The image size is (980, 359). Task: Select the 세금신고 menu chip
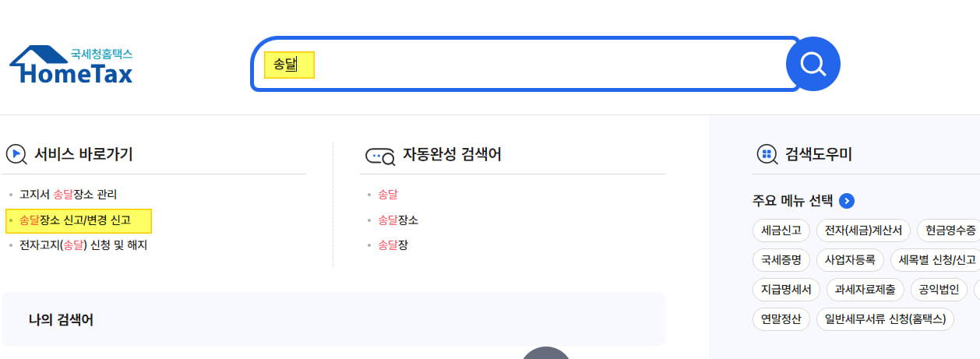point(781,231)
